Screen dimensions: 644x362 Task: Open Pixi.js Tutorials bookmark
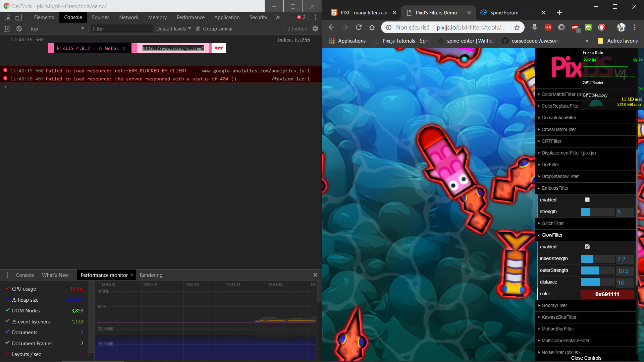tap(401, 41)
